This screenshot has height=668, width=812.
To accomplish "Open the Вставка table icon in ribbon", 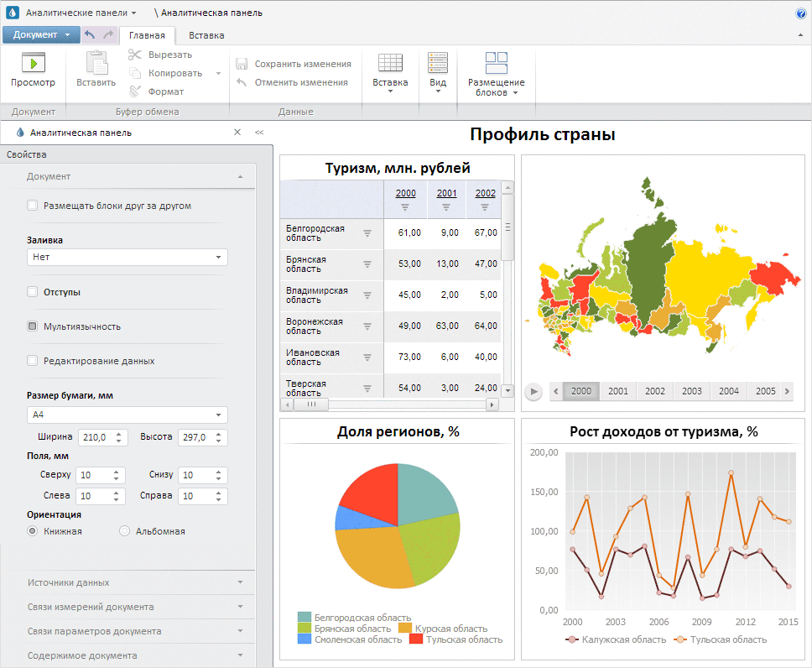I will [x=390, y=63].
